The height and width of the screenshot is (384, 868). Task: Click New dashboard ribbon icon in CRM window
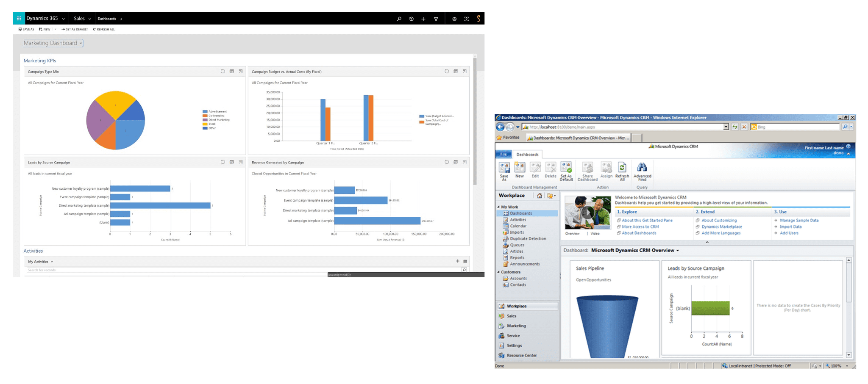coord(520,170)
